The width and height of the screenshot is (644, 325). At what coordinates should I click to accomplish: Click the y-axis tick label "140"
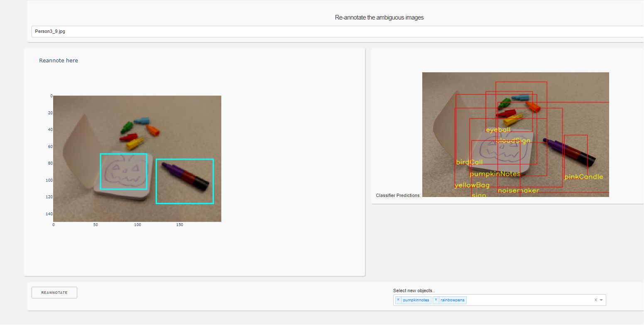pyautogui.click(x=49, y=214)
